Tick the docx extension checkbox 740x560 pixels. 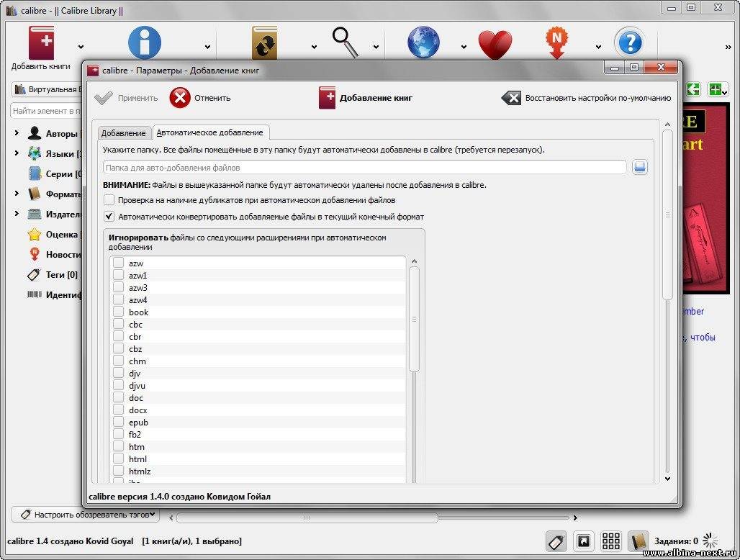tap(119, 410)
